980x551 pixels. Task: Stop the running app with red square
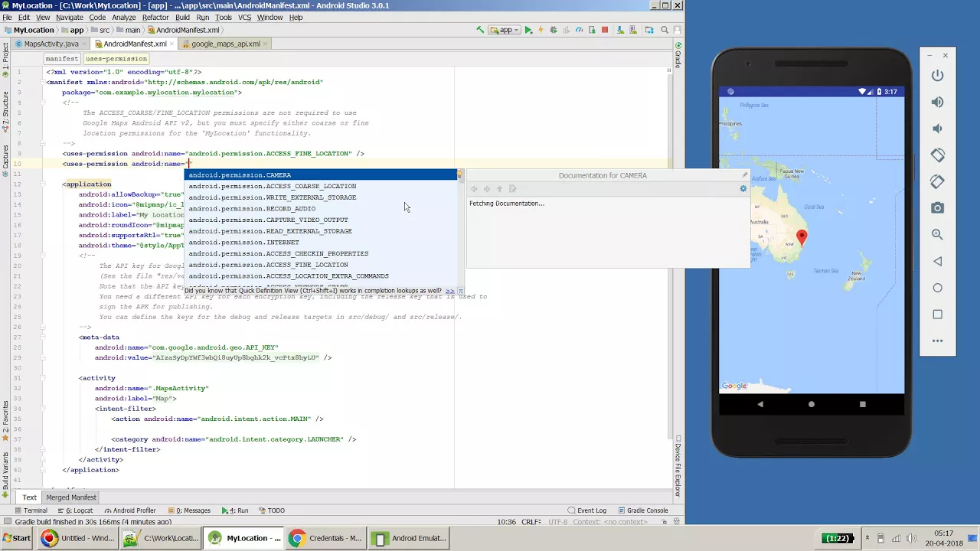[605, 30]
